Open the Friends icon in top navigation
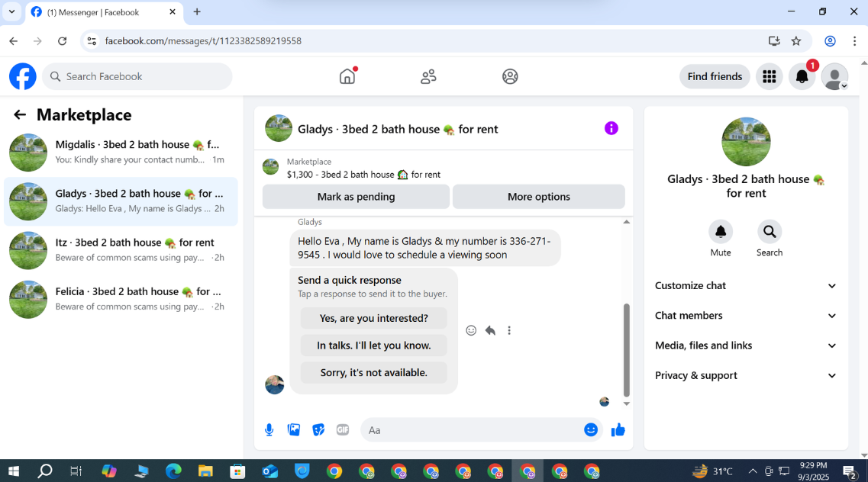Viewport: 868px width, 482px height. (428, 76)
